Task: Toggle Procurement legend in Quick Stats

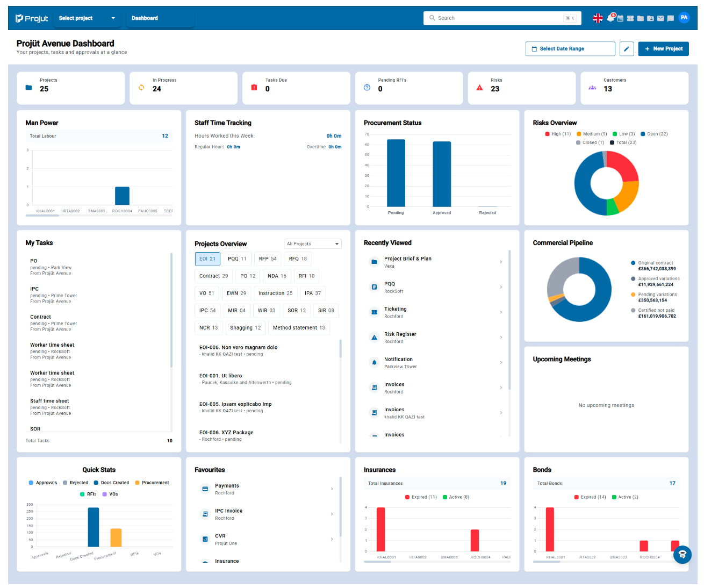Action: pyautogui.click(x=152, y=483)
